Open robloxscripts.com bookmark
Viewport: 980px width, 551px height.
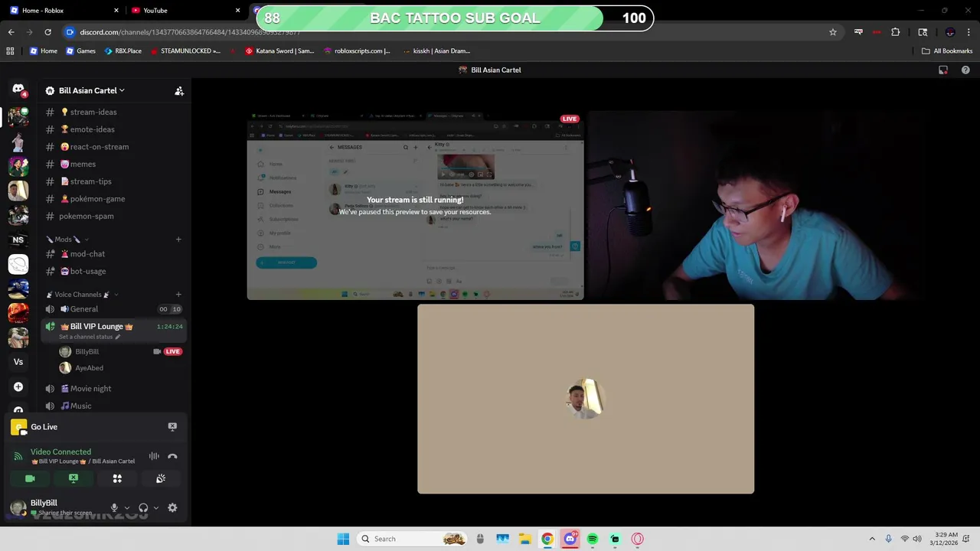pyautogui.click(x=357, y=51)
